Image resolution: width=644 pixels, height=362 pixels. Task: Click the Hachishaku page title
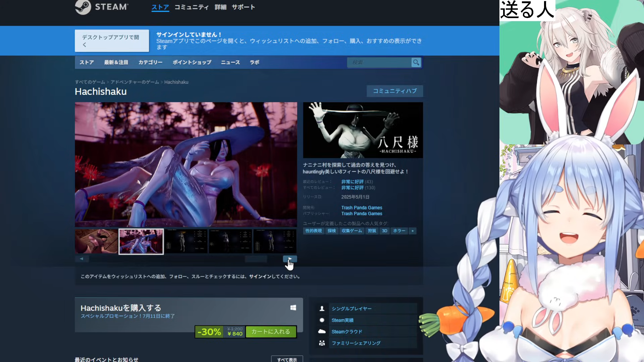(101, 92)
